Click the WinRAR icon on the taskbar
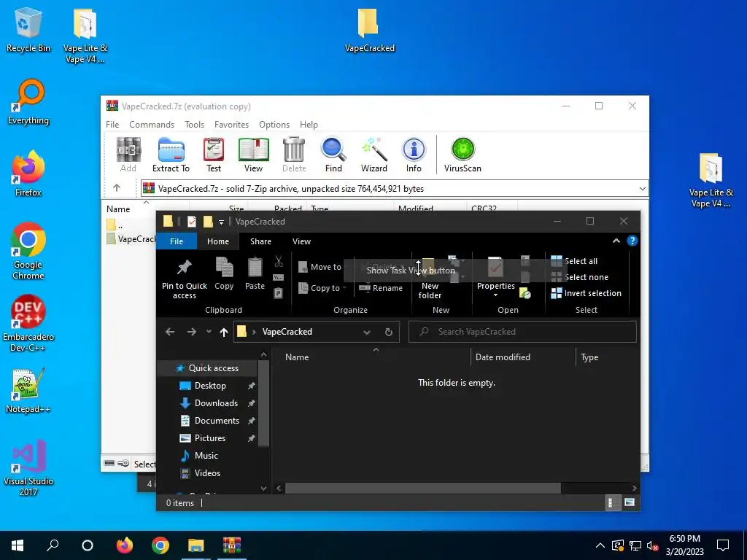The width and height of the screenshot is (747, 560). [x=231, y=545]
